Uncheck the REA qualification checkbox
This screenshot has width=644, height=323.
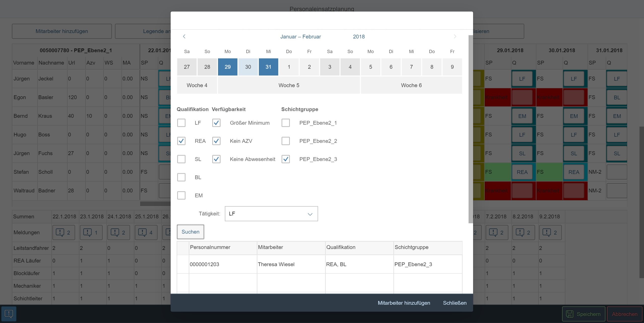coord(181,141)
